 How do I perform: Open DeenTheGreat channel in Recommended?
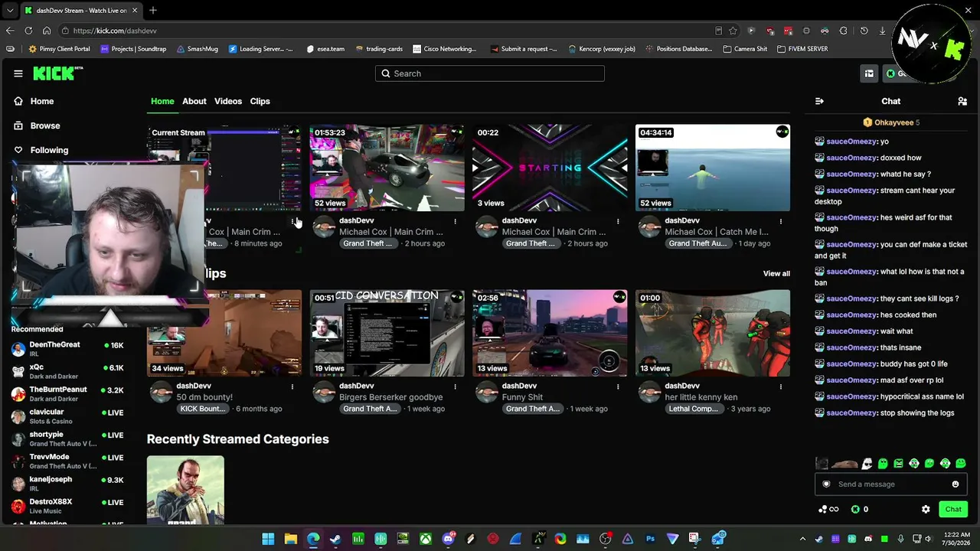pos(67,349)
